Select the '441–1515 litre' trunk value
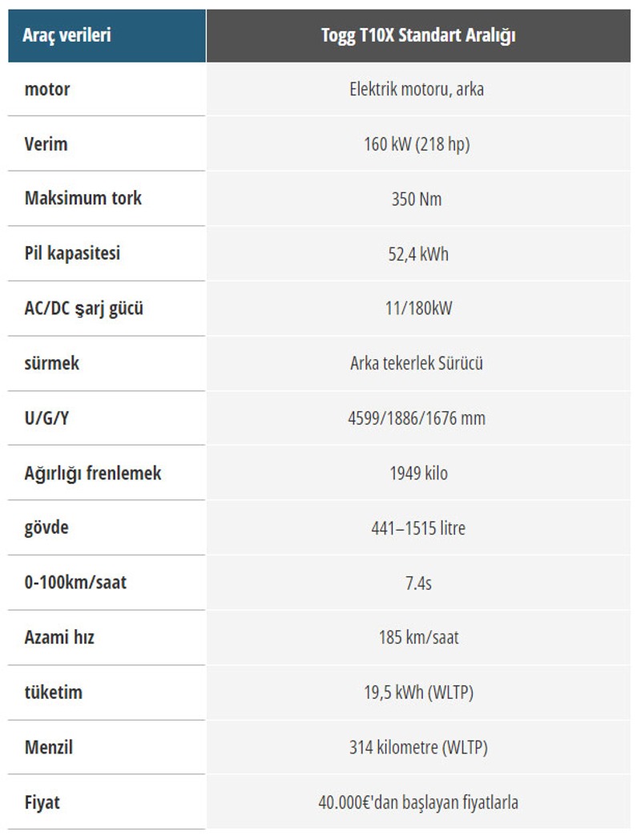Viewport: 641px width, 840px height. [x=417, y=528]
